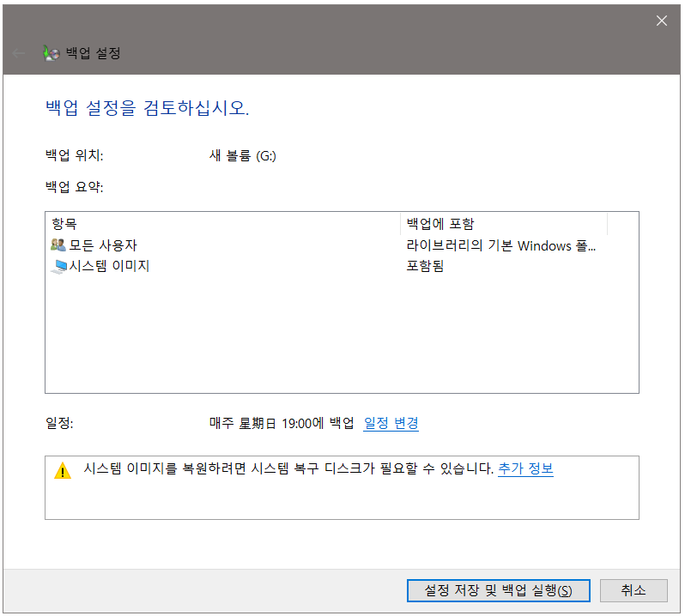Click the 백업 위치: label

75,155
